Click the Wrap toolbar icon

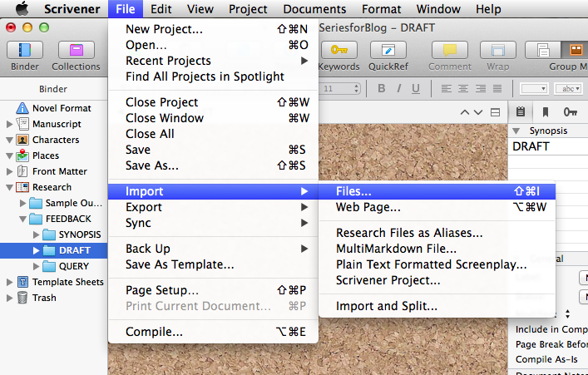pos(498,50)
